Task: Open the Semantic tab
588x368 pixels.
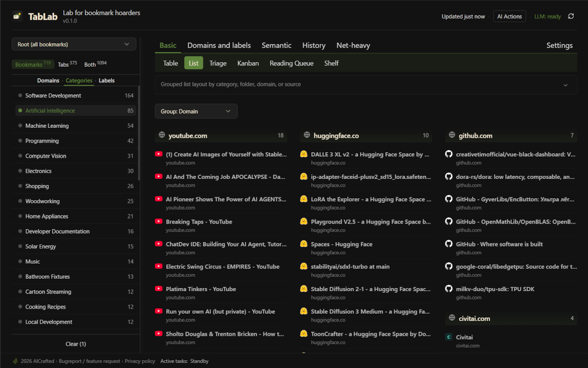Action: tap(277, 45)
